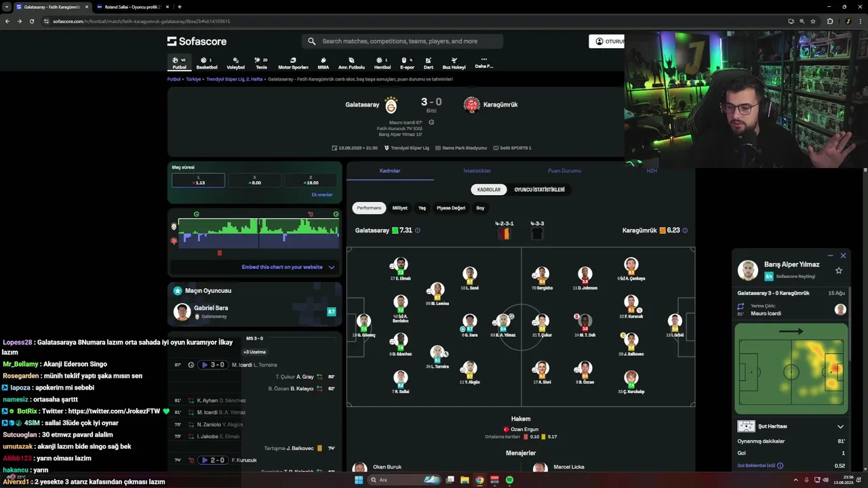Click the OTURUM login button
This screenshot has height=488, width=868.
tap(608, 41)
